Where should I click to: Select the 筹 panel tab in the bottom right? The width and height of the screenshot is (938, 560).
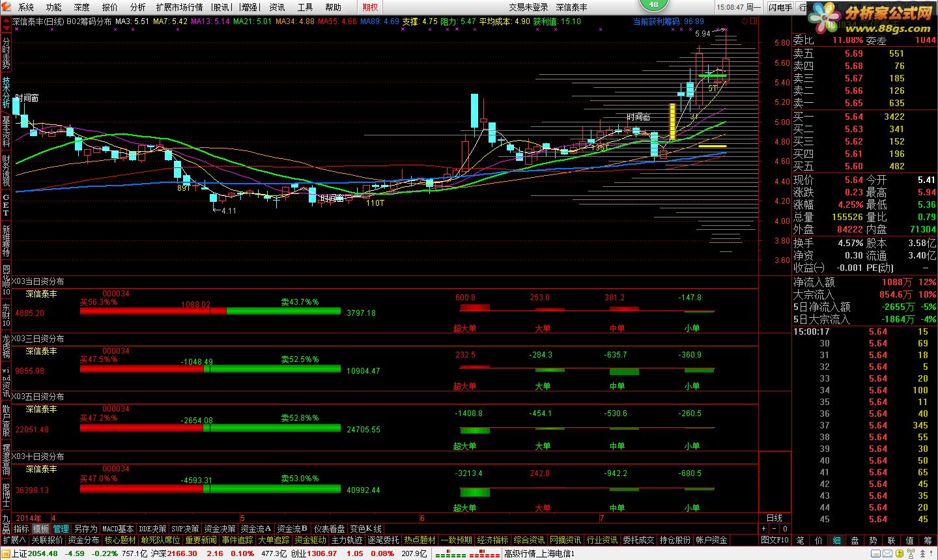tap(928, 540)
